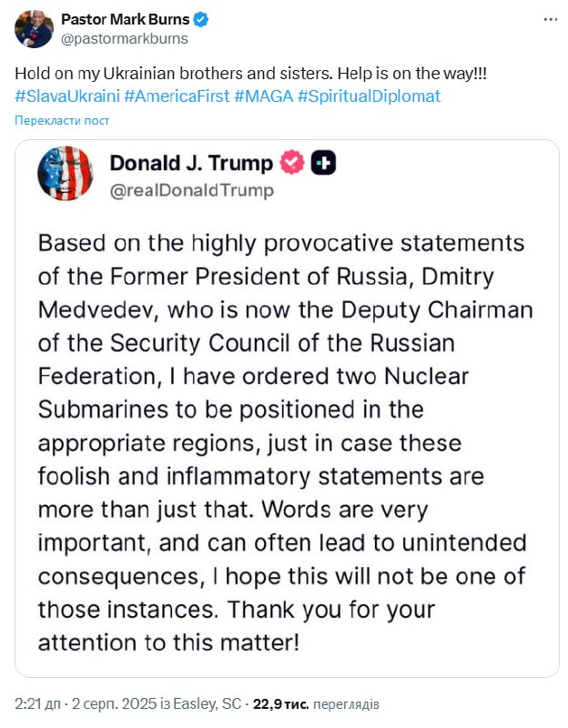Screen dimensions: 568x728
Task: Open the three-dot more options menu
Action: (x=550, y=19)
